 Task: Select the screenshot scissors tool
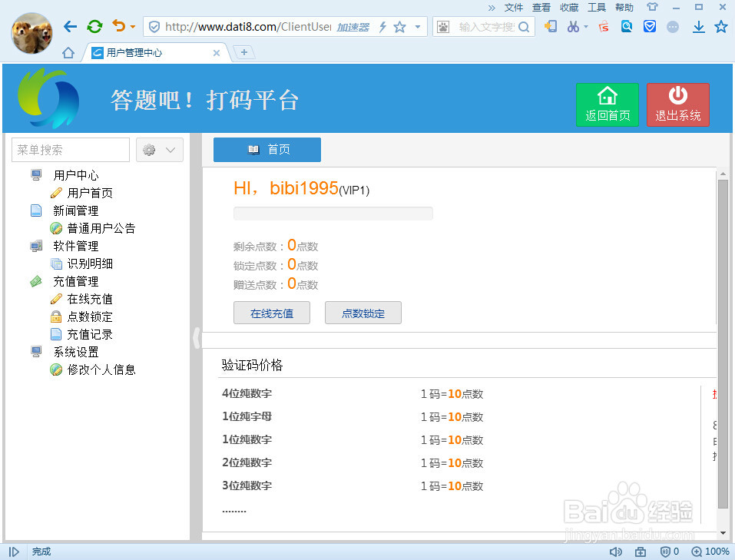pos(573,26)
